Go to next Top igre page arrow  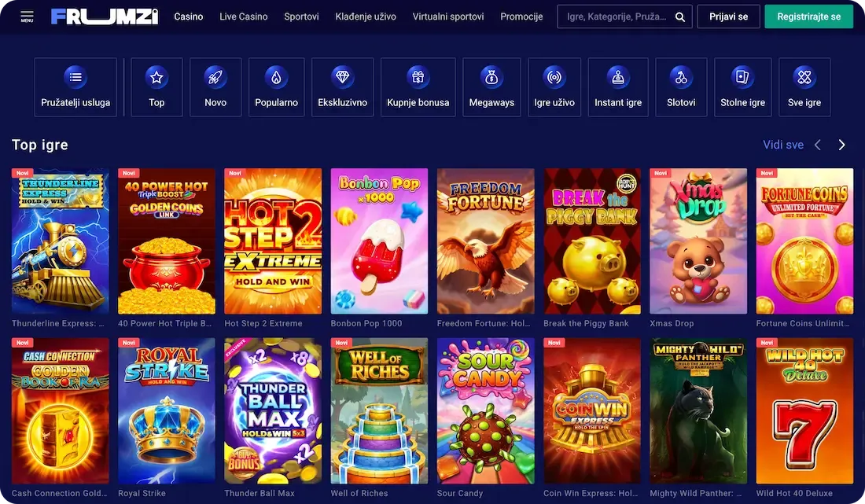click(x=842, y=145)
